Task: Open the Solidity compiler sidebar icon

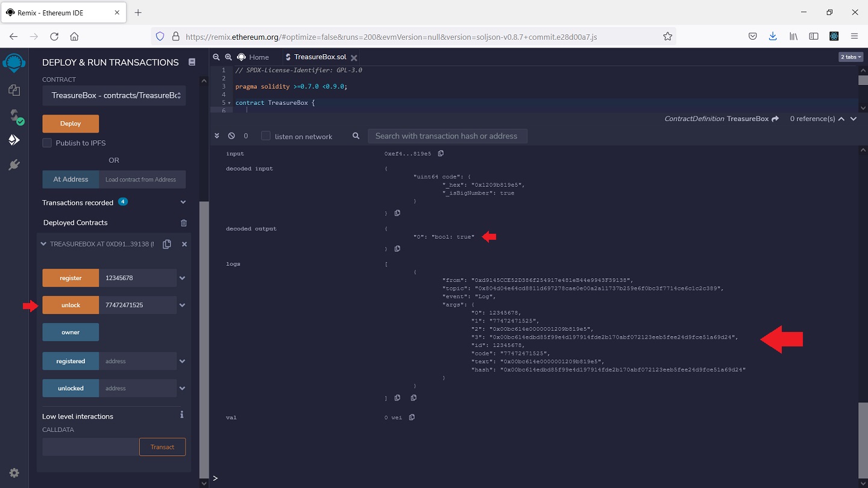Action: 14,116
